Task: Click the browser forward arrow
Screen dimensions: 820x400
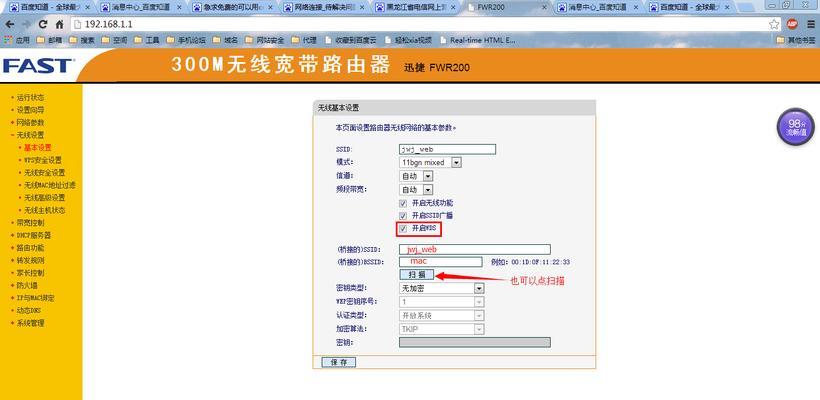Action: [26, 25]
